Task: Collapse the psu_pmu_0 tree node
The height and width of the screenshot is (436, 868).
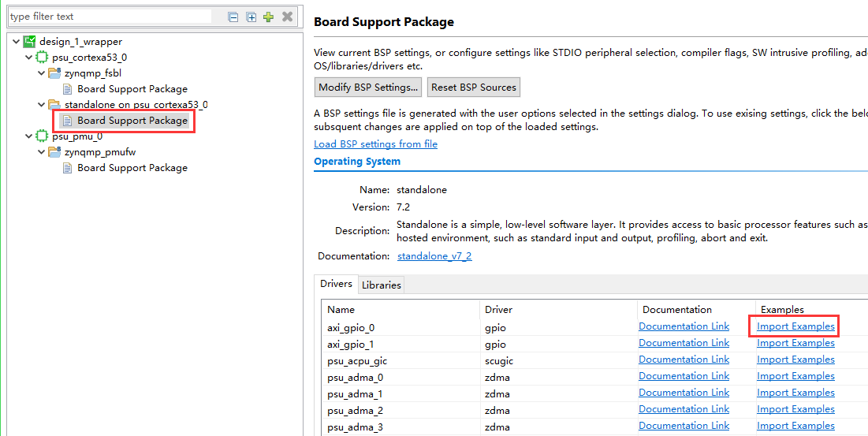Action: [28, 136]
